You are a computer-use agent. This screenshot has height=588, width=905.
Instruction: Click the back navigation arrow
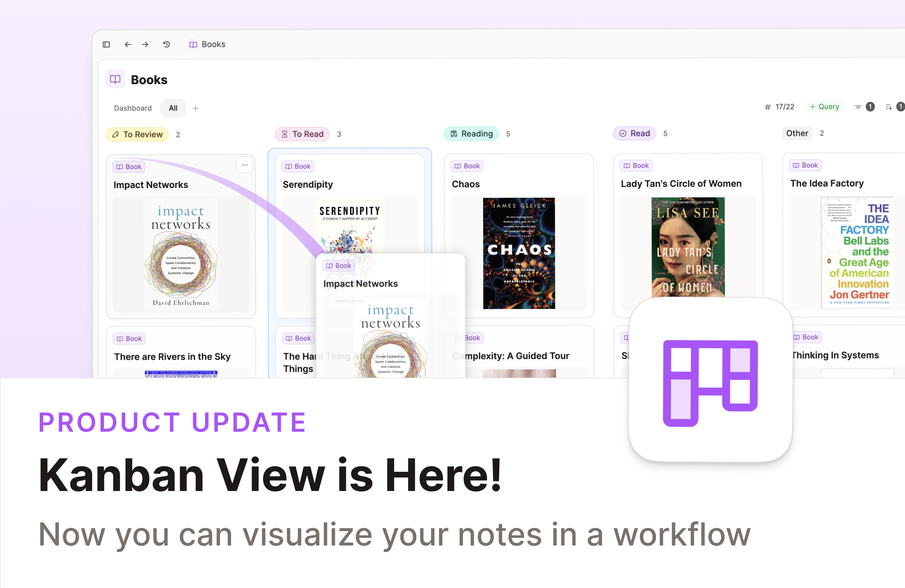128,45
